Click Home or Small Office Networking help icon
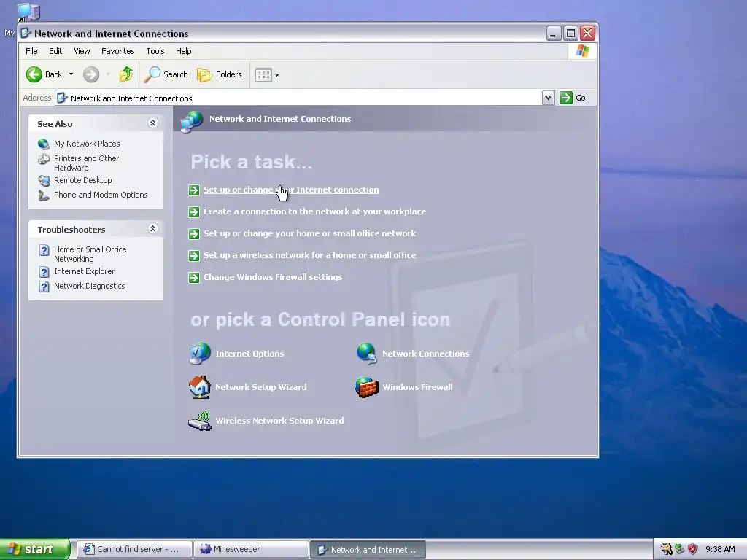This screenshot has height=560, width=747. [44, 250]
